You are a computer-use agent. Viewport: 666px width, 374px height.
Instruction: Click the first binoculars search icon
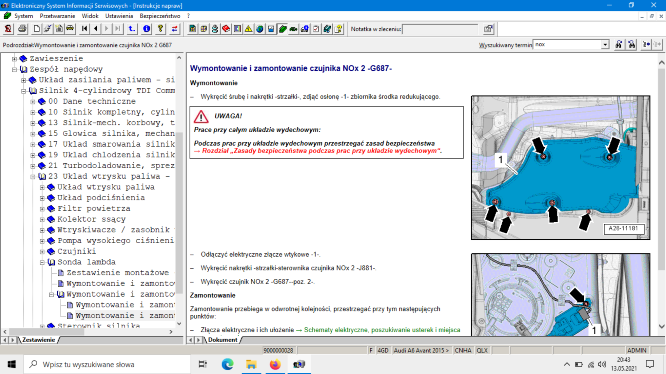tap(619, 45)
